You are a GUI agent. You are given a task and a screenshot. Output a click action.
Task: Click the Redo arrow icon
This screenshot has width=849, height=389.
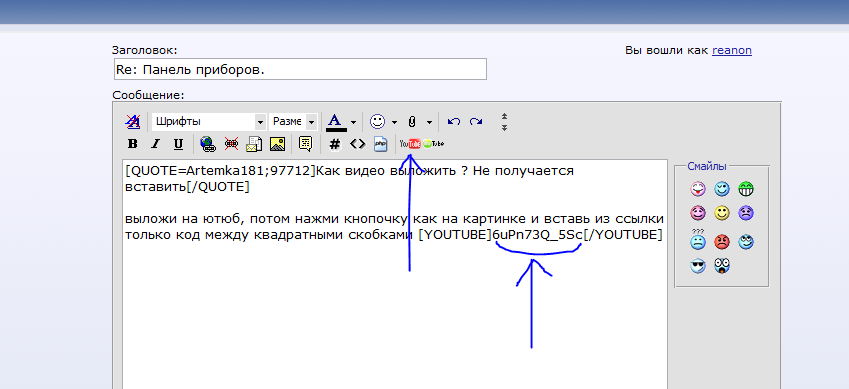476,122
